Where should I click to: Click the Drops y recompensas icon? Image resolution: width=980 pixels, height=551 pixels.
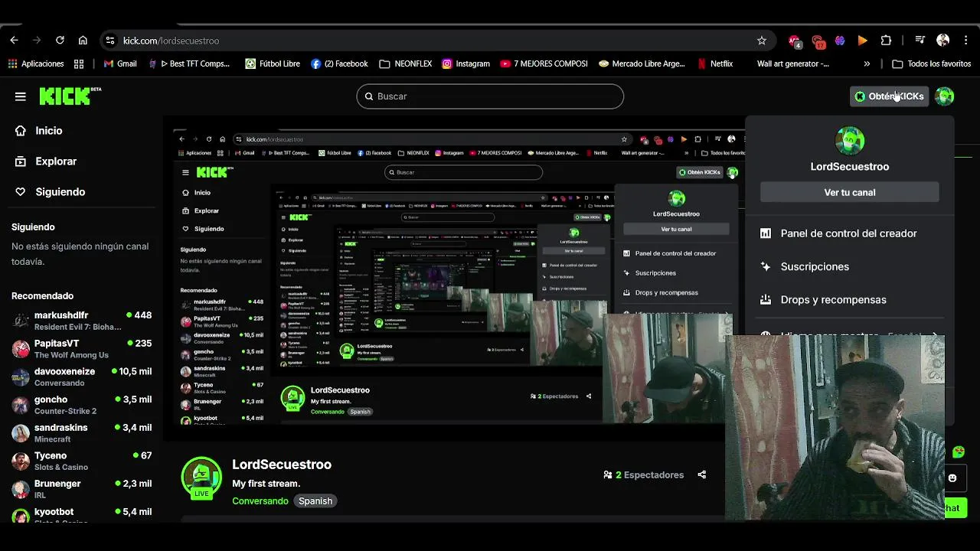pos(766,300)
